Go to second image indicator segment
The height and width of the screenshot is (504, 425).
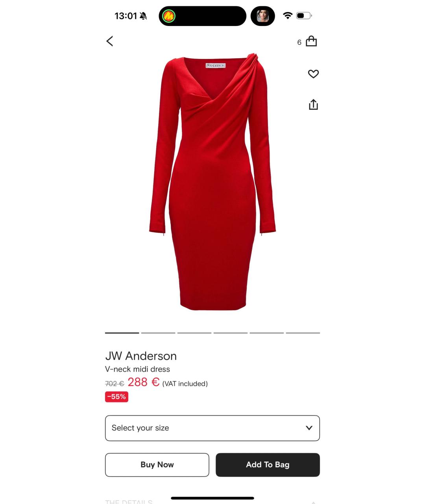[x=158, y=333]
